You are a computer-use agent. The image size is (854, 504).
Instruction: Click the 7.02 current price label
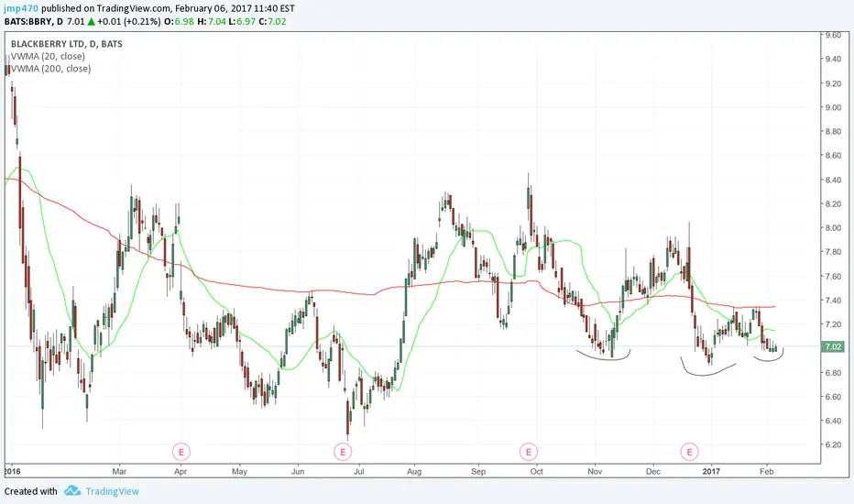833,346
